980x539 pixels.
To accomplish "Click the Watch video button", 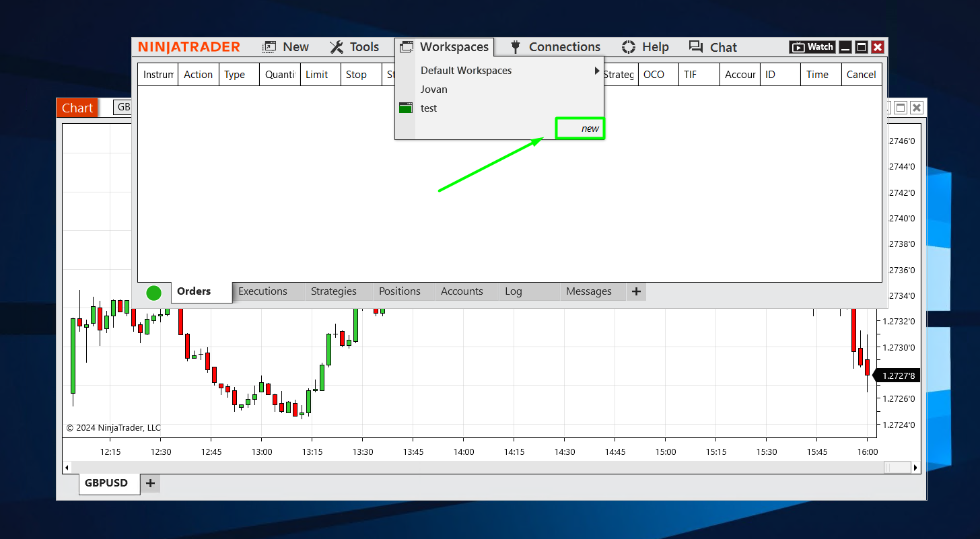I will [812, 47].
